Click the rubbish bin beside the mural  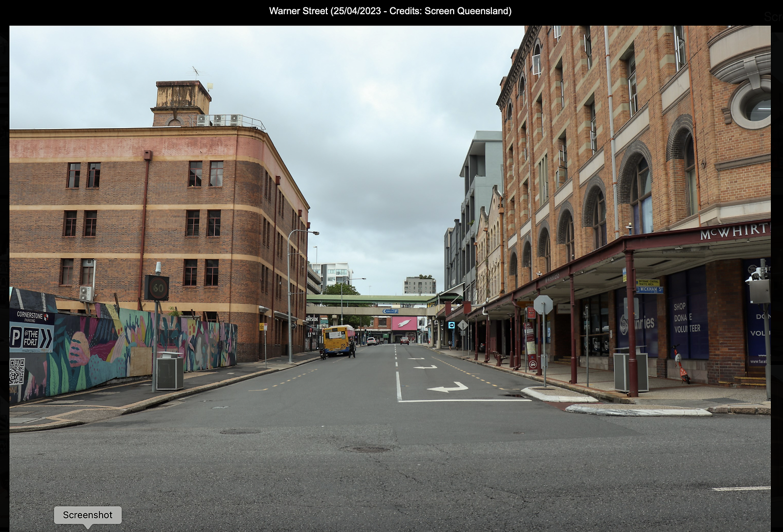click(x=170, y=370)
